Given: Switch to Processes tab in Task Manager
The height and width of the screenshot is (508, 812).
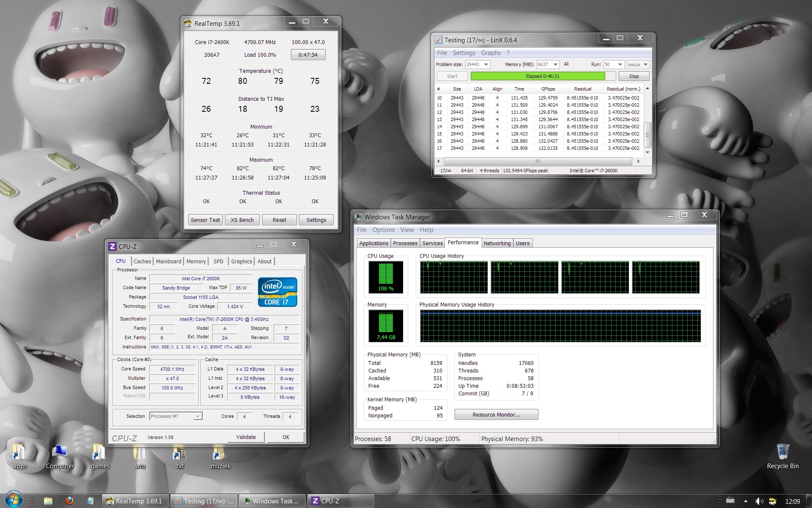Looking at the screenshot, I should coord(405,243).
